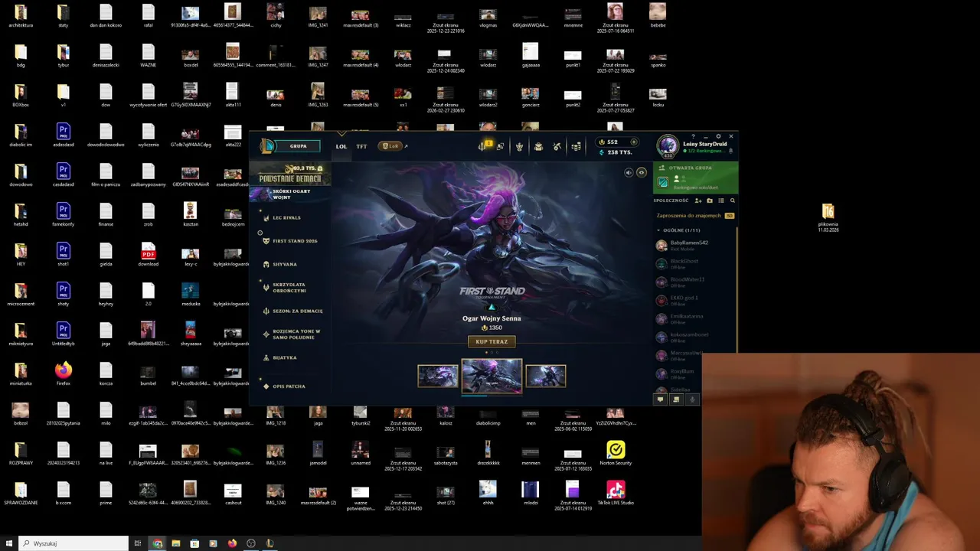Click the KUP TERAZ button
The height and width of the screenshot is (551, 980).
(x=492, y=341)
